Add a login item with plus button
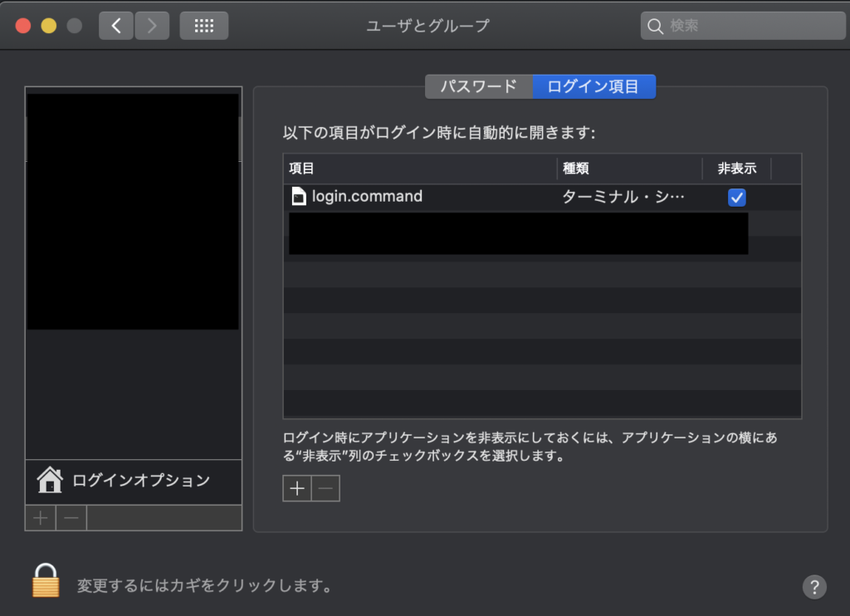 297,489
